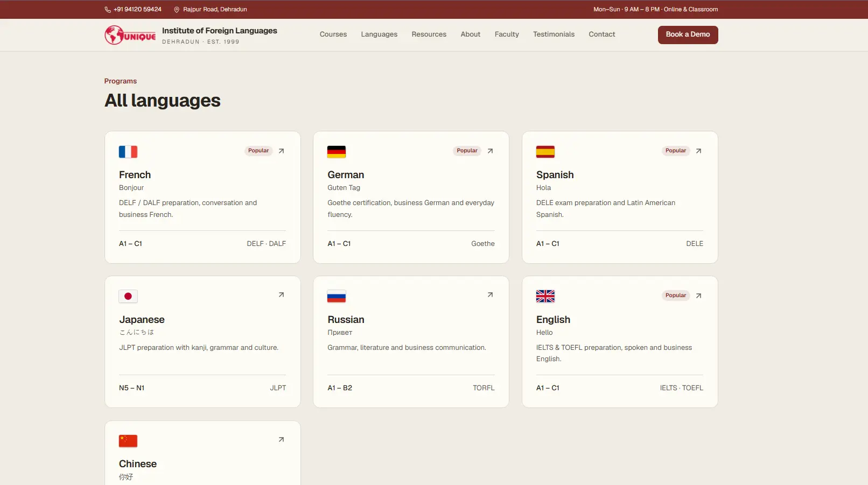Screen dimensions: 868x485
Task: Click the Programs breadcrumb label
Action: (x=121, y=81)
